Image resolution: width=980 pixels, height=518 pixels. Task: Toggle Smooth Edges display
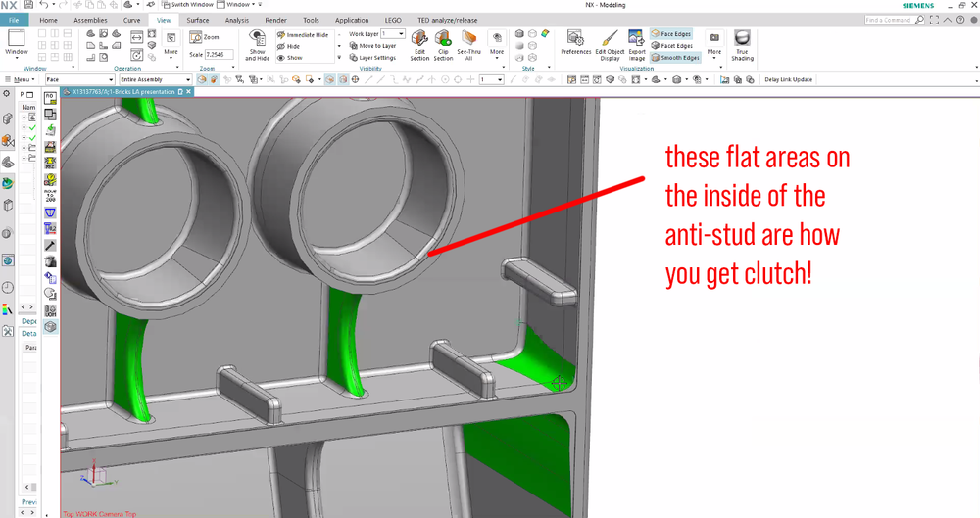(x=675, y=58)
